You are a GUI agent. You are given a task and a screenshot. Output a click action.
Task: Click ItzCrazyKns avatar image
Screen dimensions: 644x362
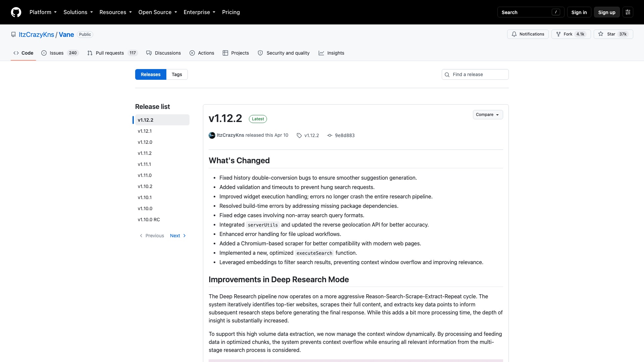pyautogui.click(x=212, y=135)
